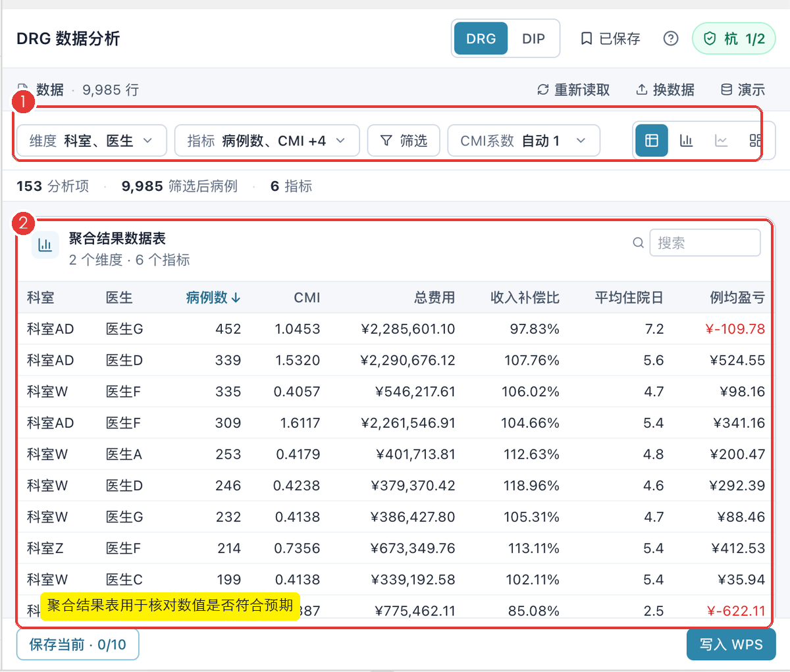Click the 病例数 sort arrow
790x672 pixels.
pyautogui.click(x=236, y=298)
